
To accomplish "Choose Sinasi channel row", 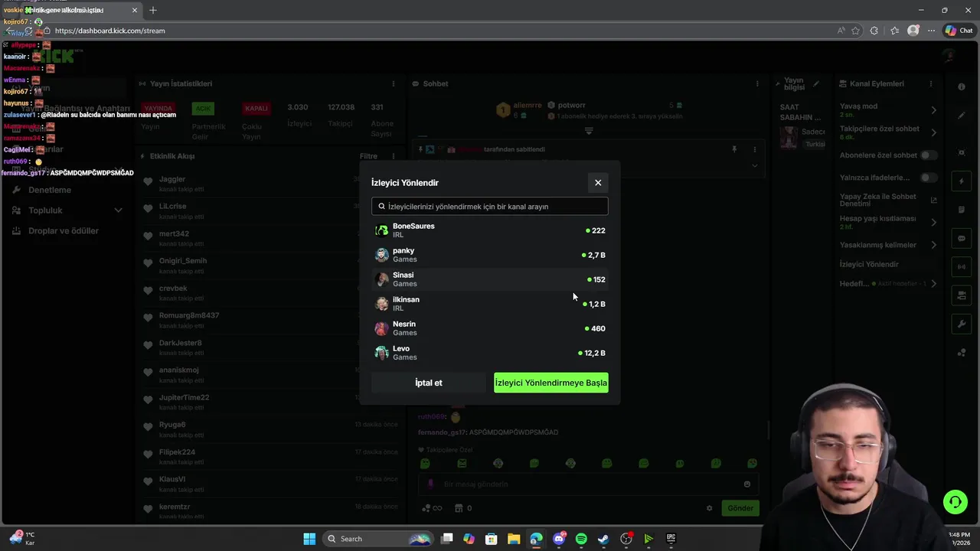I will [490, 279].
